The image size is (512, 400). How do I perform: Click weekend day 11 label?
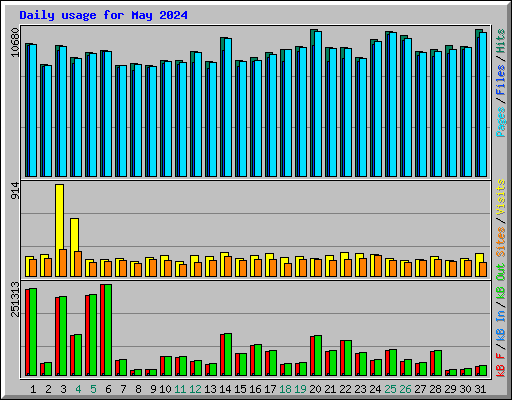click(x=180, y=389)
